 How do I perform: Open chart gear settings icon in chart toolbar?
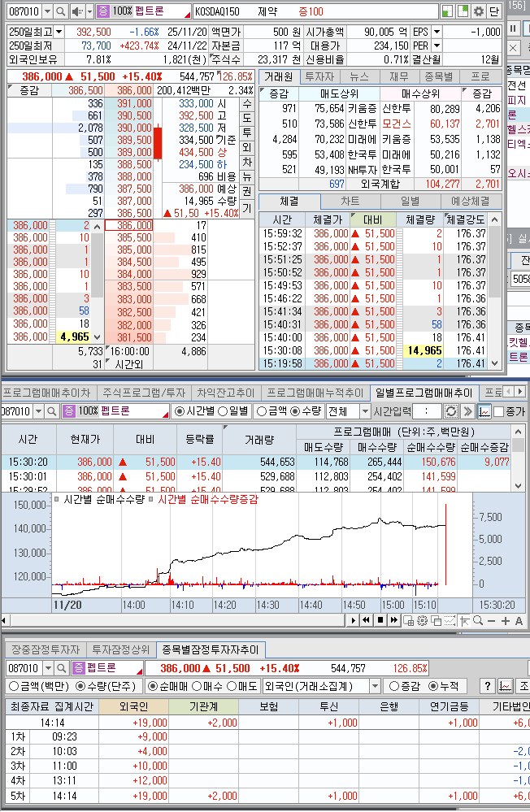click(x=422, y=620)
